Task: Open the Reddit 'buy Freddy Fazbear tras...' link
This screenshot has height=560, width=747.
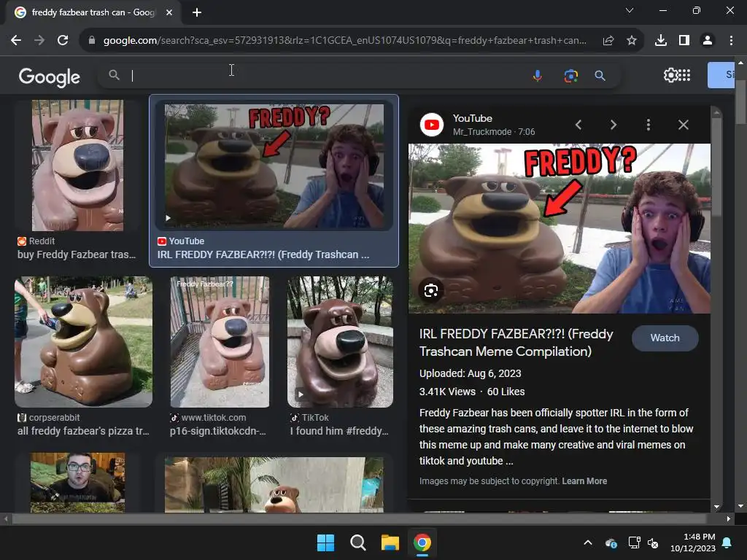Action: (x=77, y=254)
